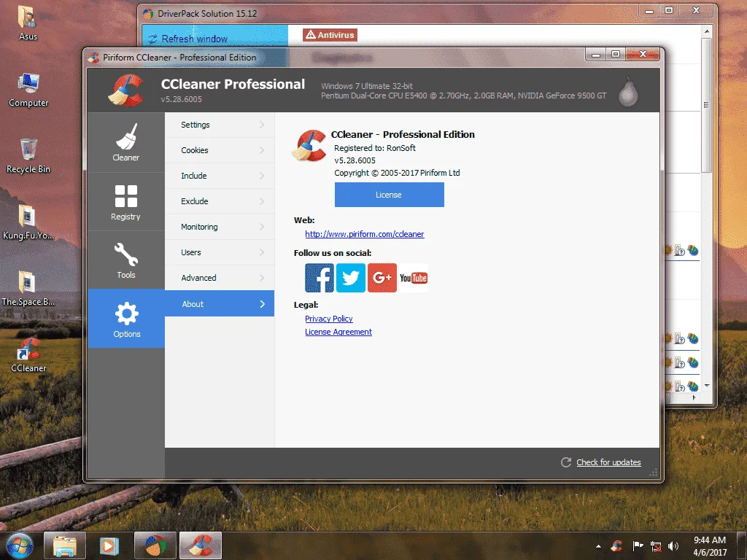Open the Advanced options page
Screen dimensions: 747x560
pyautogui.click(x=220, y=278)
